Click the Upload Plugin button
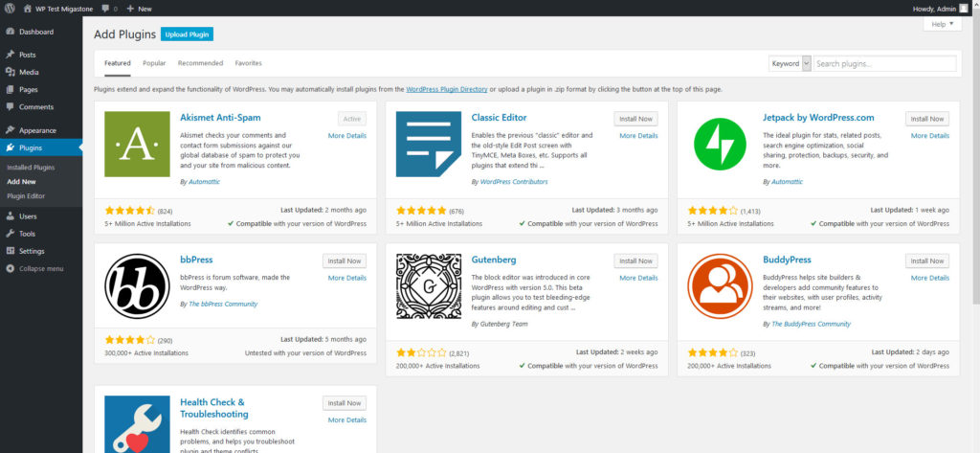The height and width of the screenshot is (453, 980). click(x=187, y=34)
